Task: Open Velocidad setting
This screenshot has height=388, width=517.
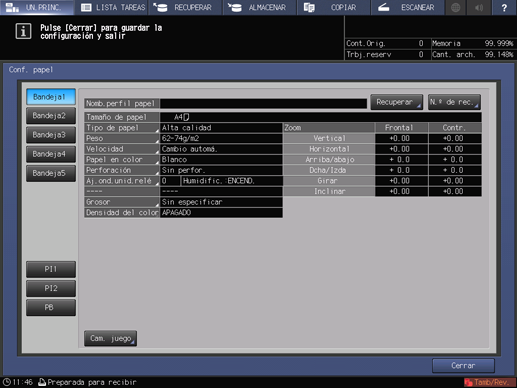Action: (122, 149)
